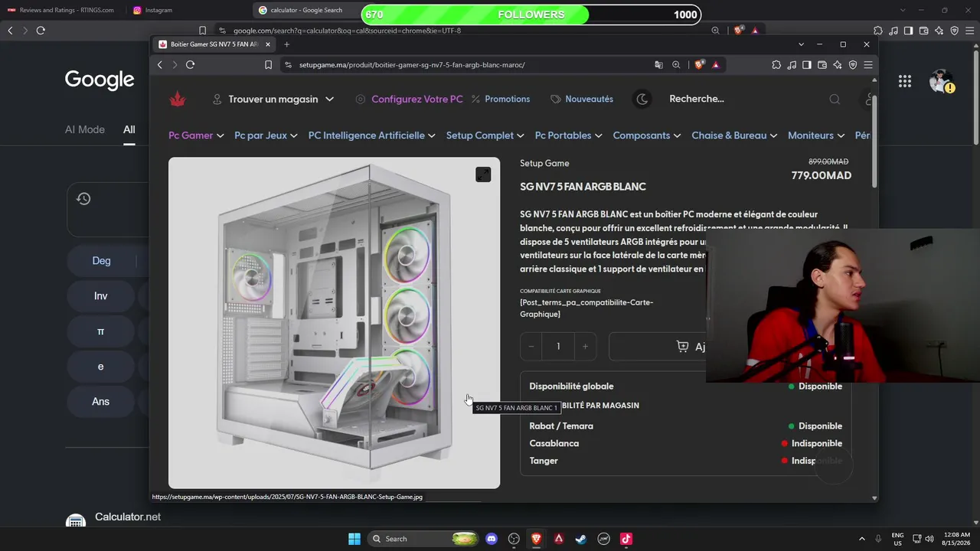Expand the PC Intelligence Artificielle menu
The image size is (980, 551).
[x=371, y=135]
